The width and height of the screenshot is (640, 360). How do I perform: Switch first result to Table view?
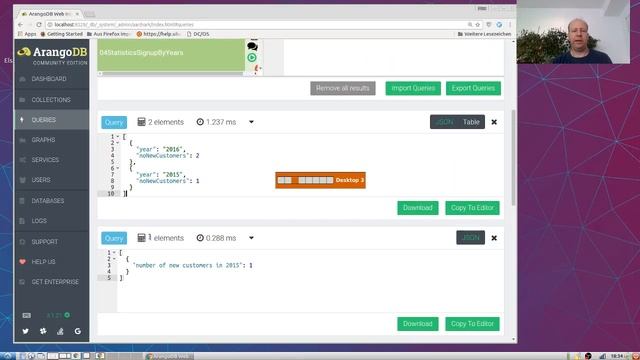tap(471, 122)
